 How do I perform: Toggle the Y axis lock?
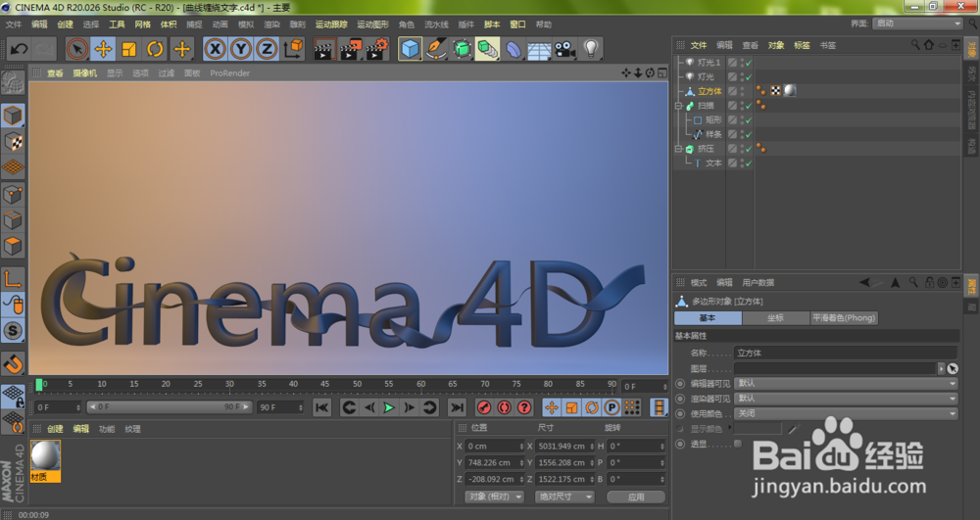241,49
